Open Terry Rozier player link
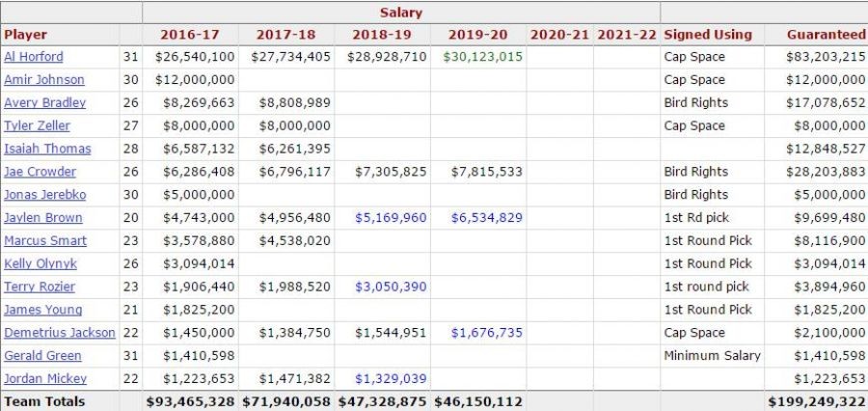The width and height of the screenshot is (868, 411). point(39,288)
